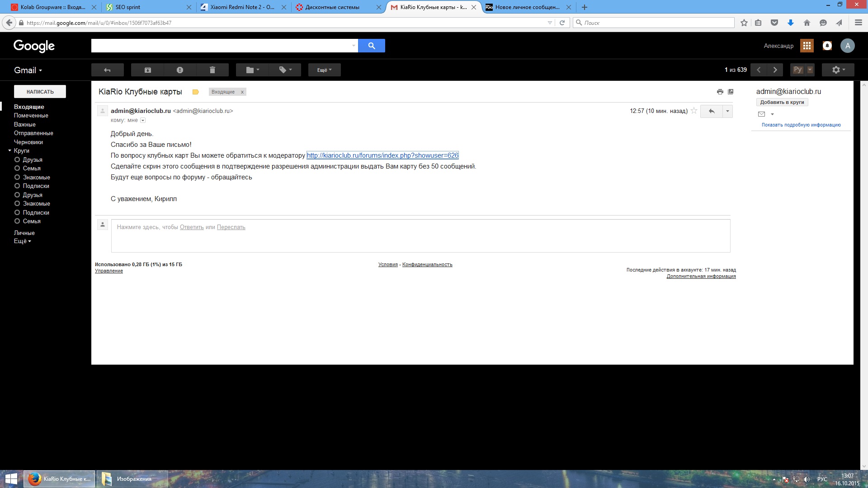Image resolution: width=868 pixels, height=488 pixels.
Task: Print the conversation with printer icon
Action: pos(720,92)
